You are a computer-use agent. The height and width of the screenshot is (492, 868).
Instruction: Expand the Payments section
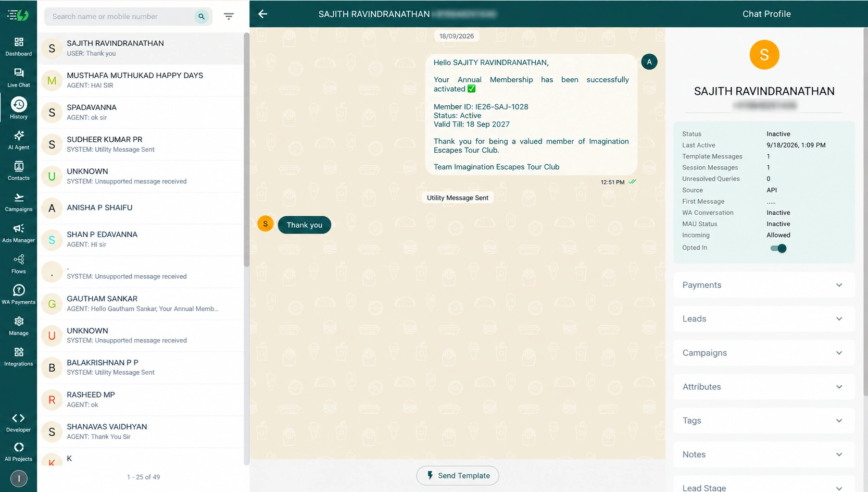pyautogui.click(x=764, y=285)
